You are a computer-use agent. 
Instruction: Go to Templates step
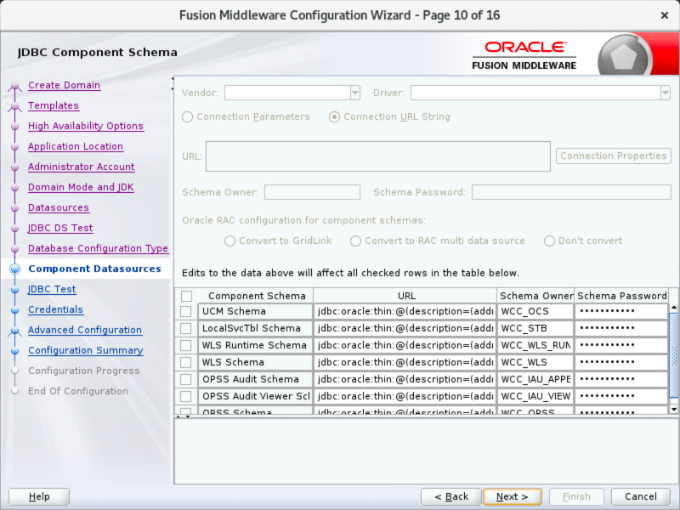[x=53, y=106]
